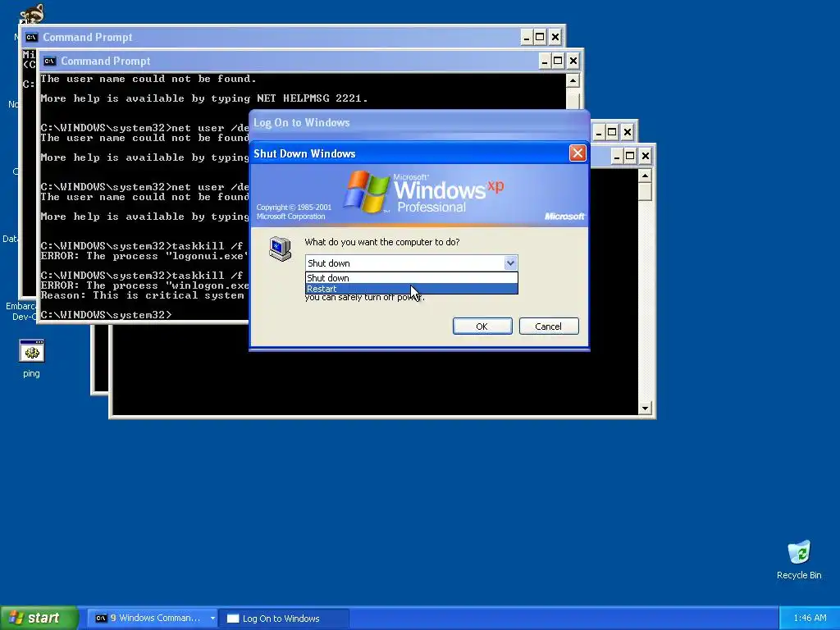The height and width of the screenshot is (630, 840).
Task: Click scrollbar thumb of large console window
Action: (645, 191)
